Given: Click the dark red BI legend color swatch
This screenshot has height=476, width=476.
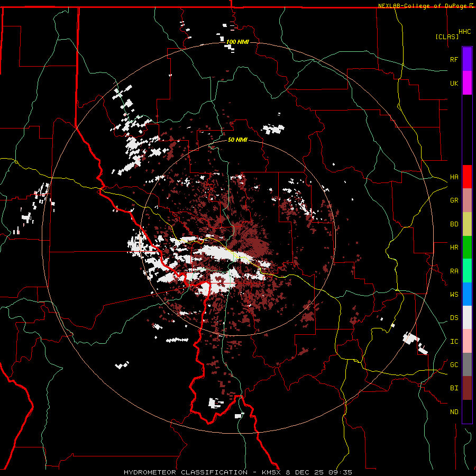Looking at the screenshot, I should 467,388.
